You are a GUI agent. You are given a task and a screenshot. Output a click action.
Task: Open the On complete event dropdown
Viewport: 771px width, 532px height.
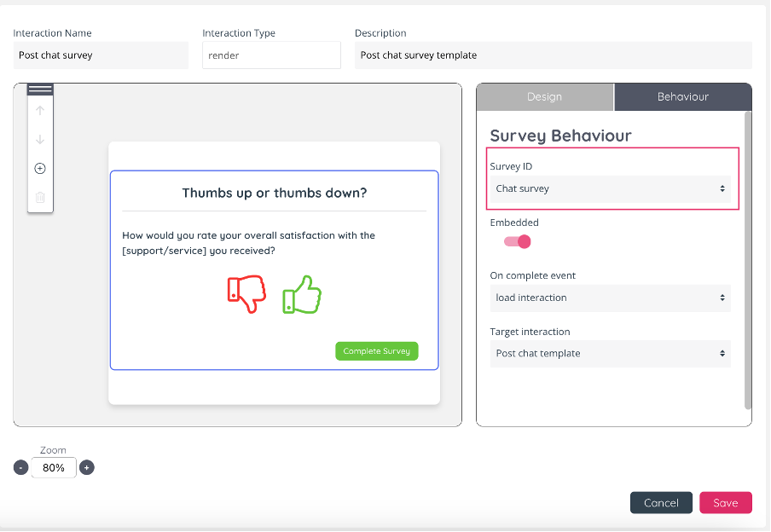coord(610,298)
